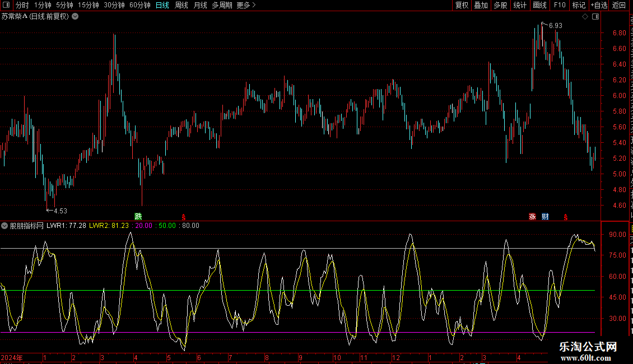The height and width of the screenshot is (364, 633).
Task: Expand the 更多 more periods menu
Action: tap(246, 5)
